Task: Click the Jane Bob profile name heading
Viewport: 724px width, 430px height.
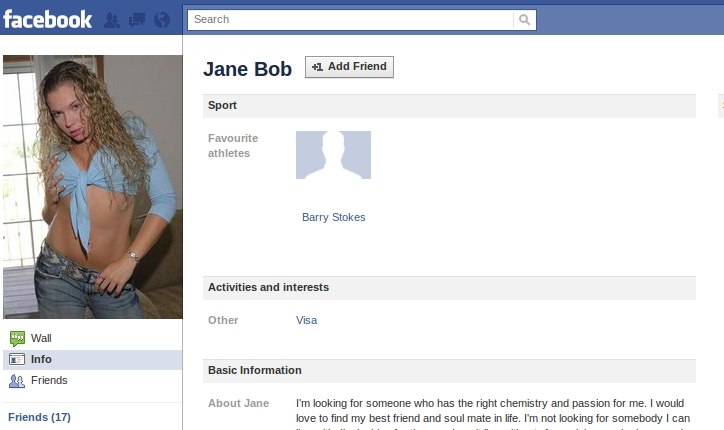Action: 247,69
